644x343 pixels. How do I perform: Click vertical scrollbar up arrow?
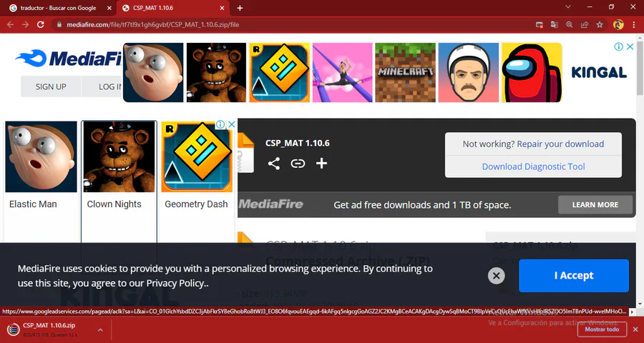(640, 37)
